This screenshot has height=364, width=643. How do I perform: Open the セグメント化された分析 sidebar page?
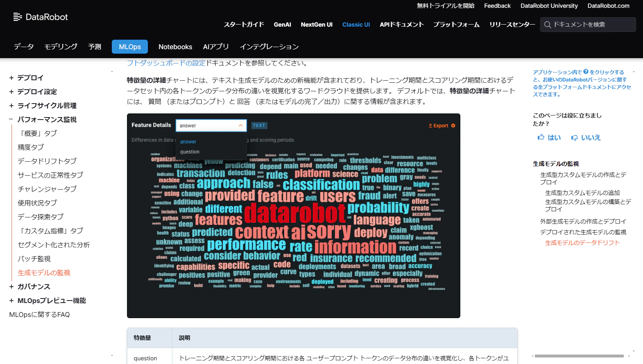tap(54, 245)
